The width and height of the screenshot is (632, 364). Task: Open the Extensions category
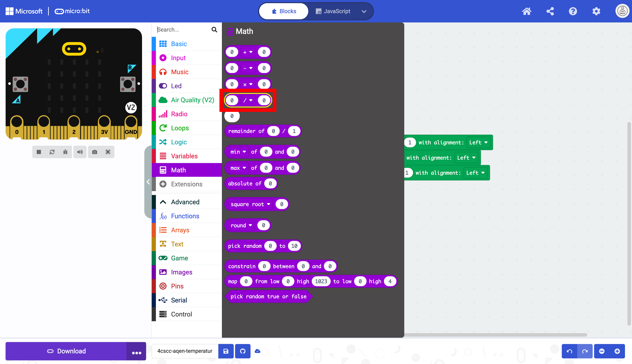(187, 184)
